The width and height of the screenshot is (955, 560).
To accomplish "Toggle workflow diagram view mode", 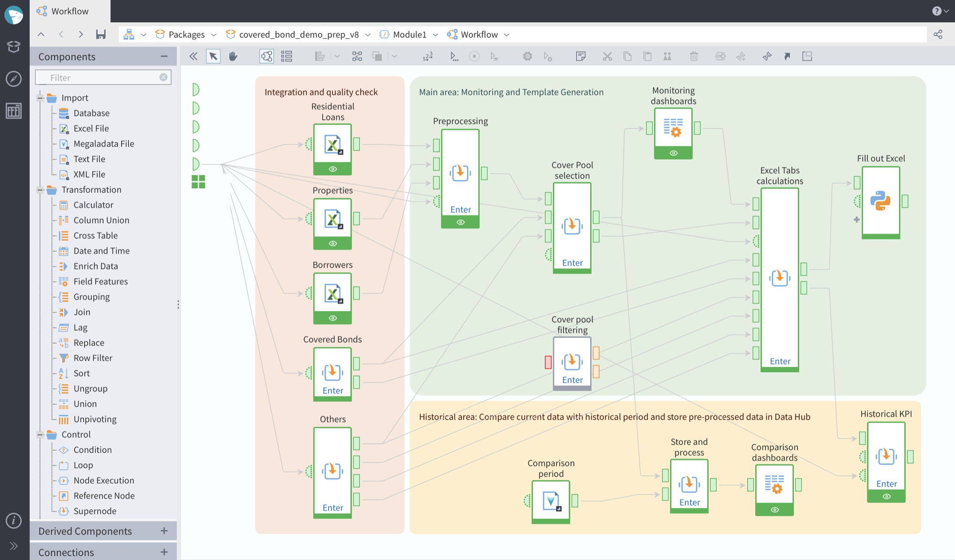I will tap(267, 56).
